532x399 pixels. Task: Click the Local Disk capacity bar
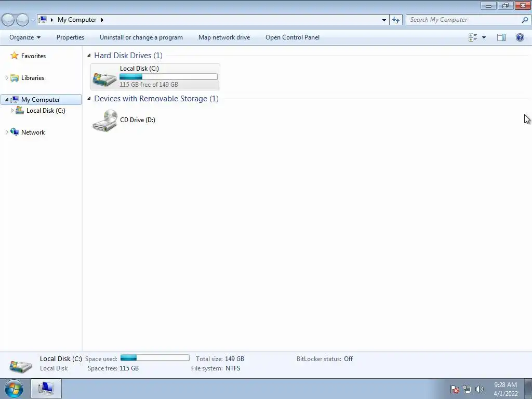point(169,77)
